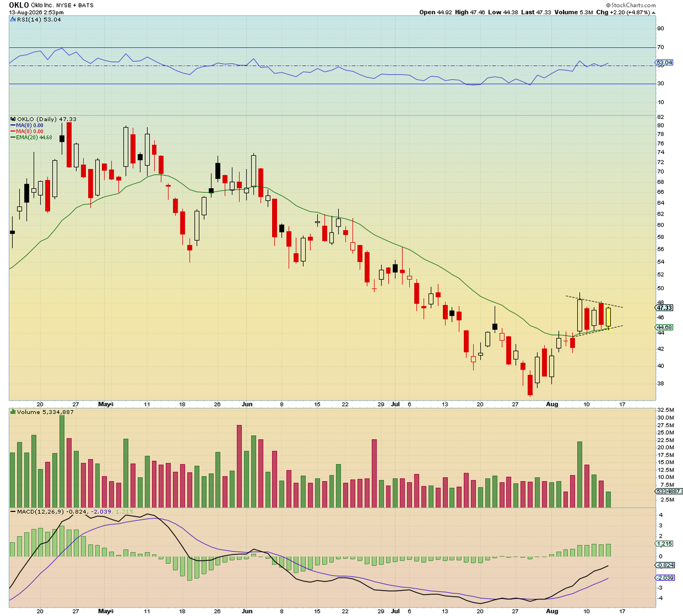Click the red MA(0) legend line marker
Screen dimensions: 683x616
(x=13, y=131)
